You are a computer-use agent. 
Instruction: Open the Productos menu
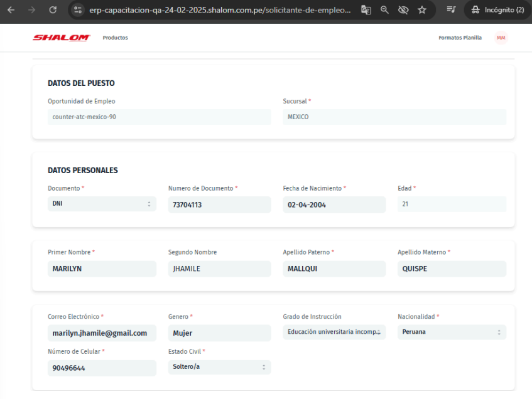pos(115,38)
